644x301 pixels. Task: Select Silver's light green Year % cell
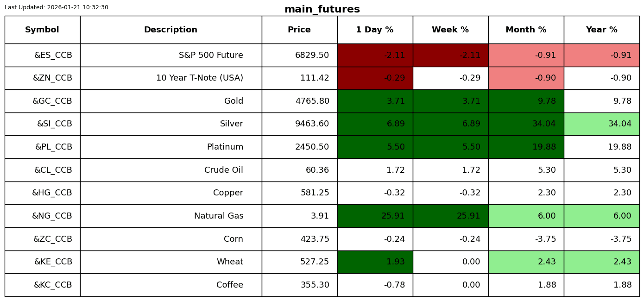601,124
